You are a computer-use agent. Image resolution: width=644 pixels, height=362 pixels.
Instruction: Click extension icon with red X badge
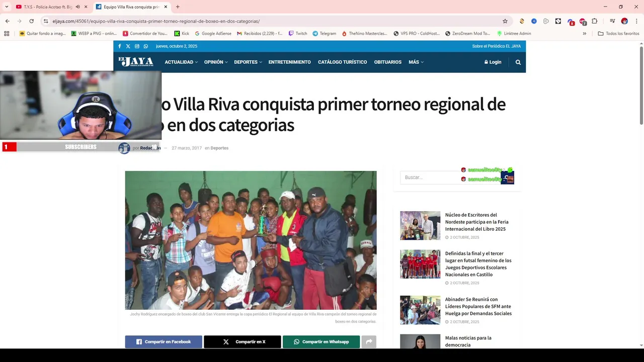pos(571,22)
